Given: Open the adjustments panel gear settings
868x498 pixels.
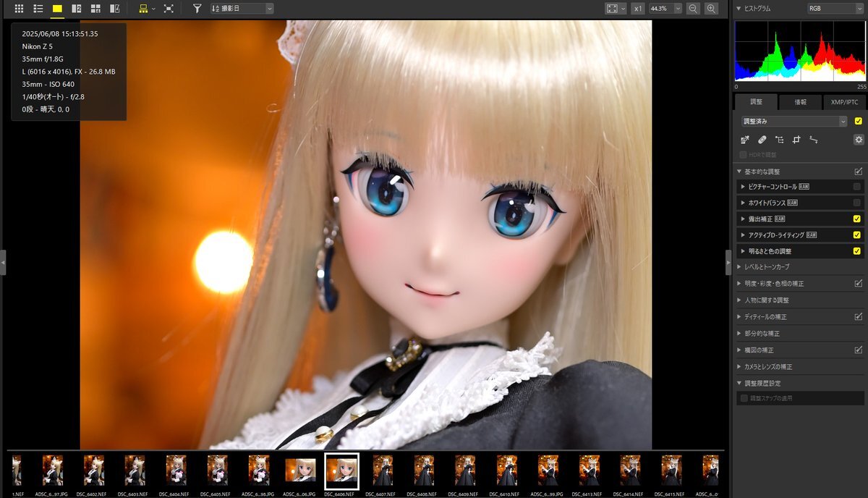Looking at the screenshot, I should point(859,140).
